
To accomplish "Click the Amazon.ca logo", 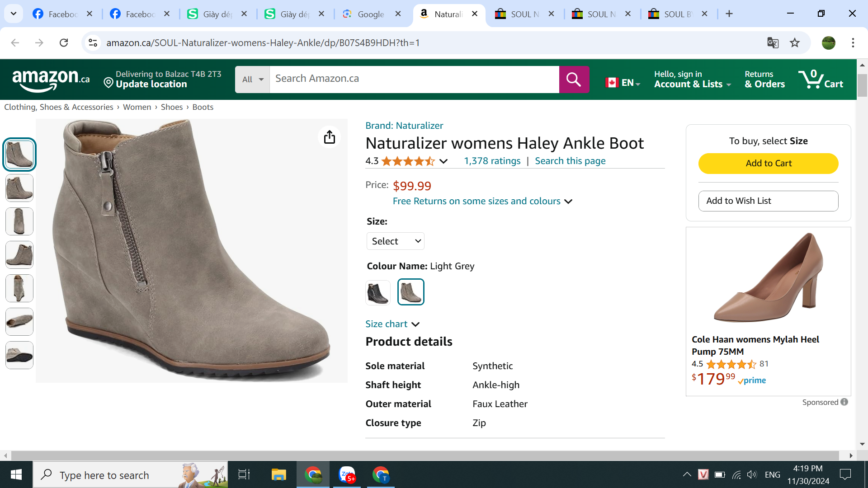I will pos(51,80).
